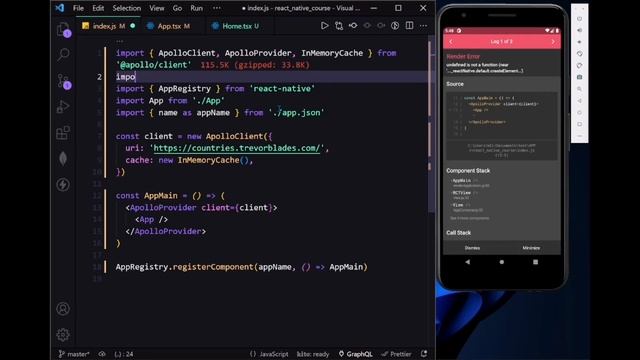
Task: Click 'Call Stack' heading in emulator
Action: coord(458,233)
